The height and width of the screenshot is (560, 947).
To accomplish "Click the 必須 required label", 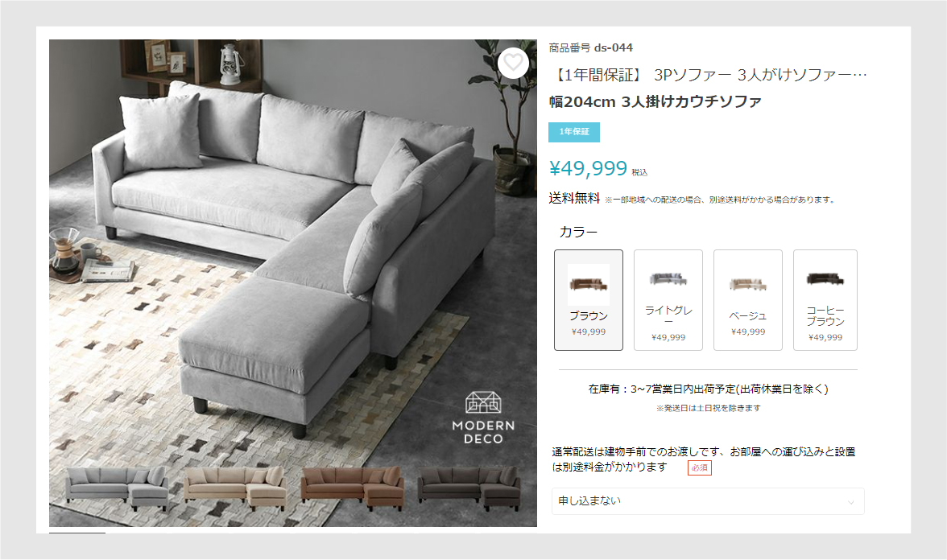I will (699, 467).
